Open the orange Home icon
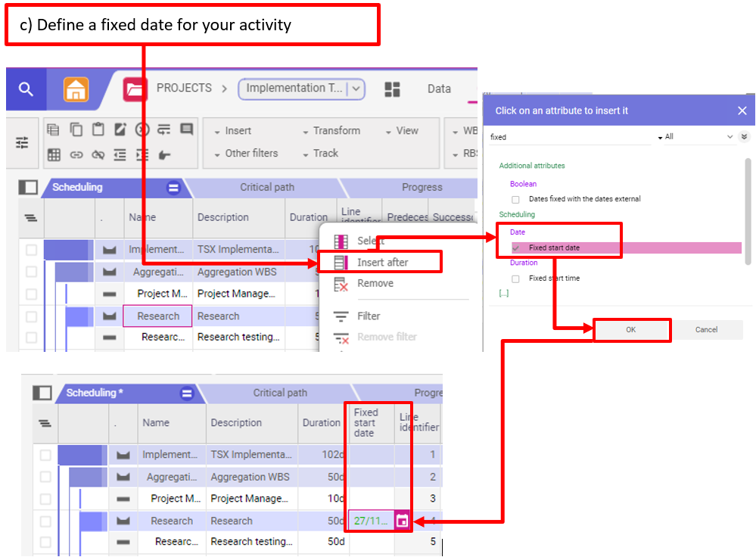Image resolution: width=756 pixels, height=557 pixels. pyautogui.click(x=76, y=89)
